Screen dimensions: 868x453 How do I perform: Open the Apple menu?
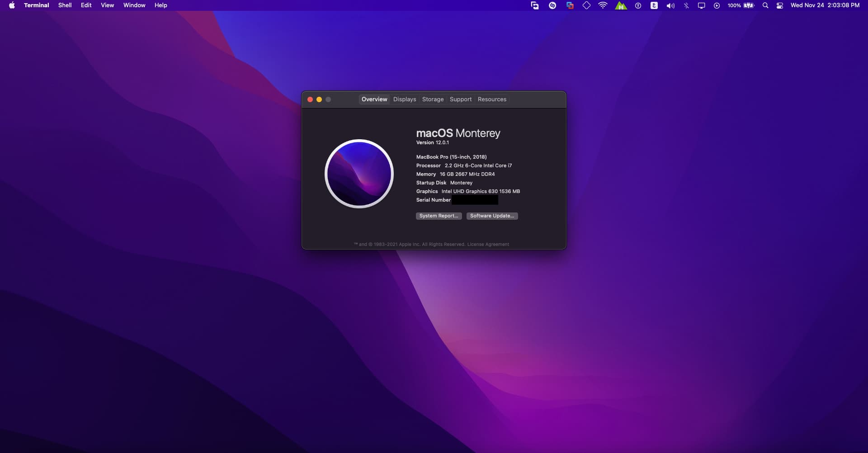coord(12,5)
